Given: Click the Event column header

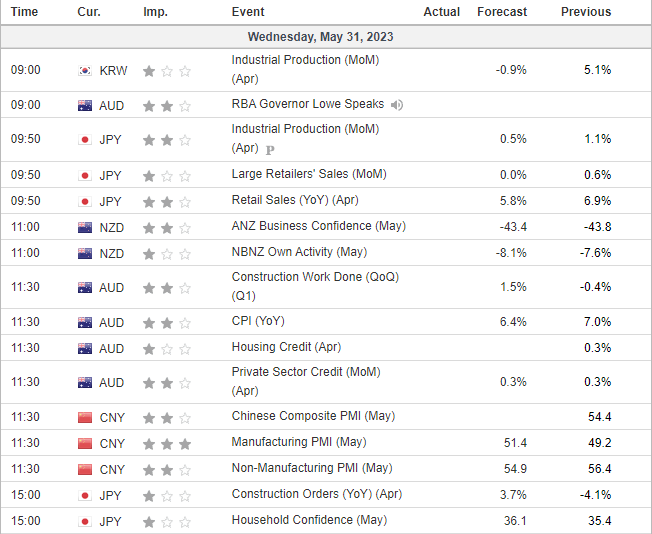Looking at the screenshot, I should point(248,12).
